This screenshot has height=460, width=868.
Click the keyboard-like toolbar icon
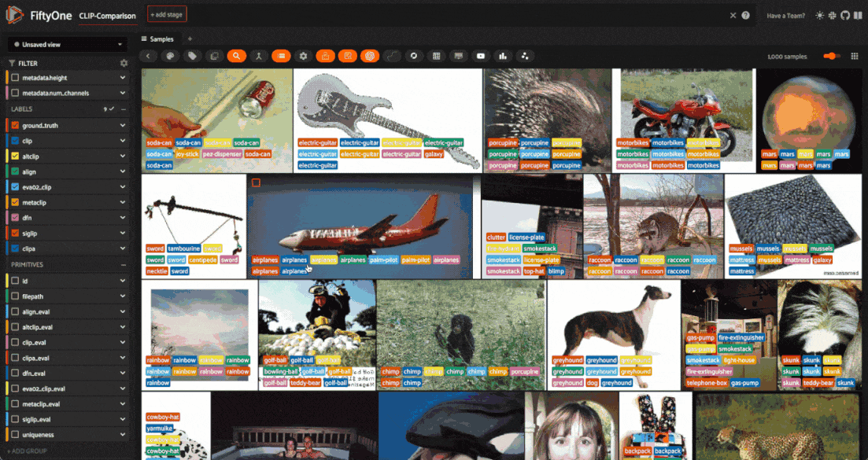pos(458,56)
